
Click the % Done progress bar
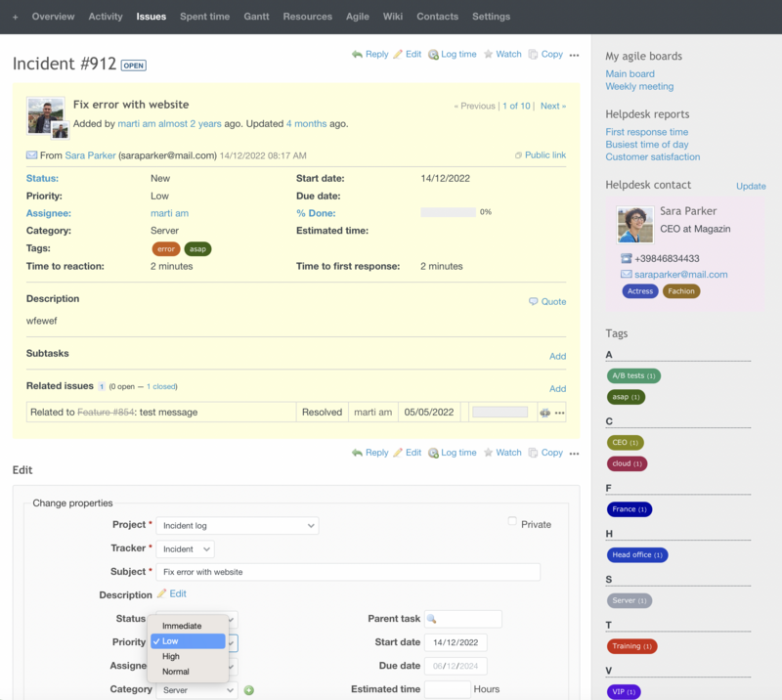(448, 212)
